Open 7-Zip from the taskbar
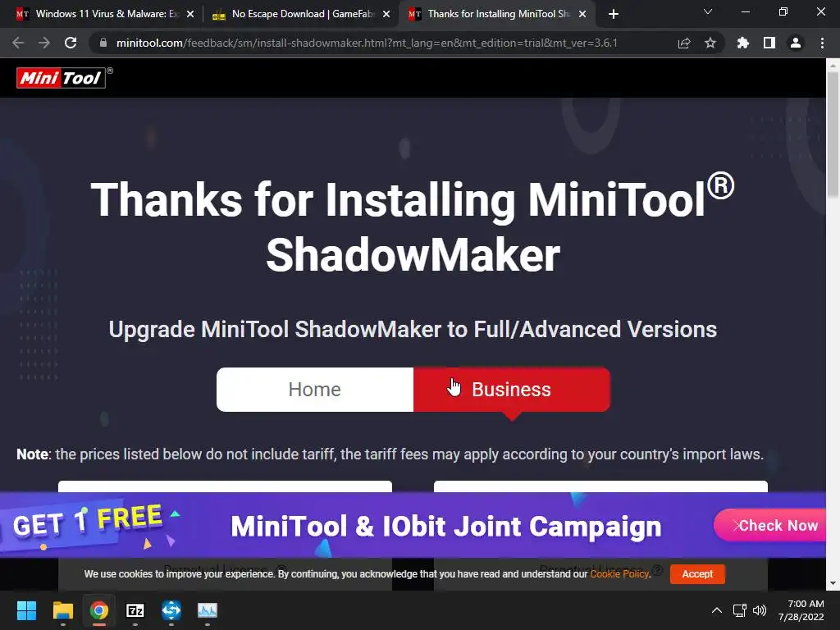Viewport: 840px width, 630px height. [x=135, y=610]
